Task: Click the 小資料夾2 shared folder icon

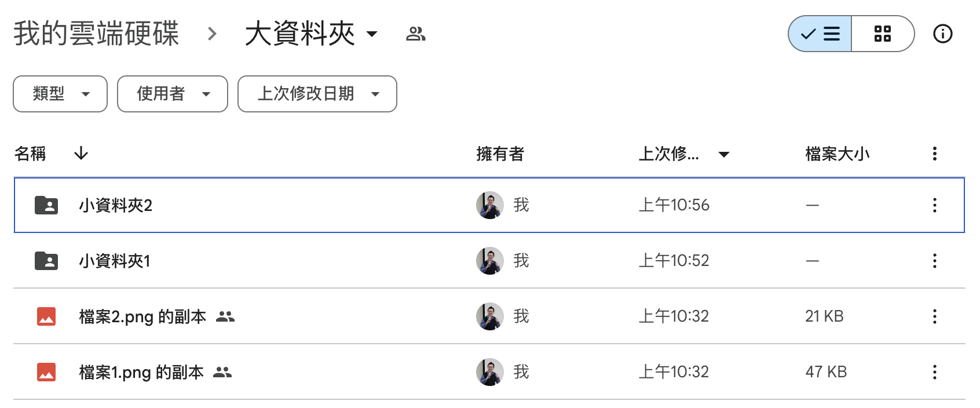Action: coord(46,205)
